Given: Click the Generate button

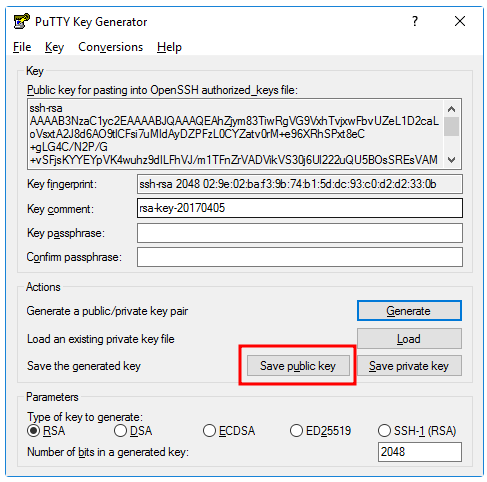Looking at the screenshot, I should pyautogui.click(x=409, y=311).
